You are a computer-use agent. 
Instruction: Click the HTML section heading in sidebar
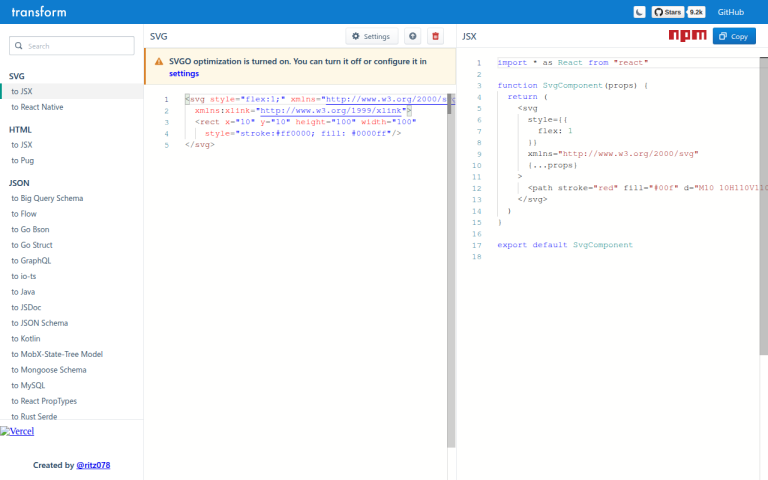pyautogui.click(x=20, y=129)
